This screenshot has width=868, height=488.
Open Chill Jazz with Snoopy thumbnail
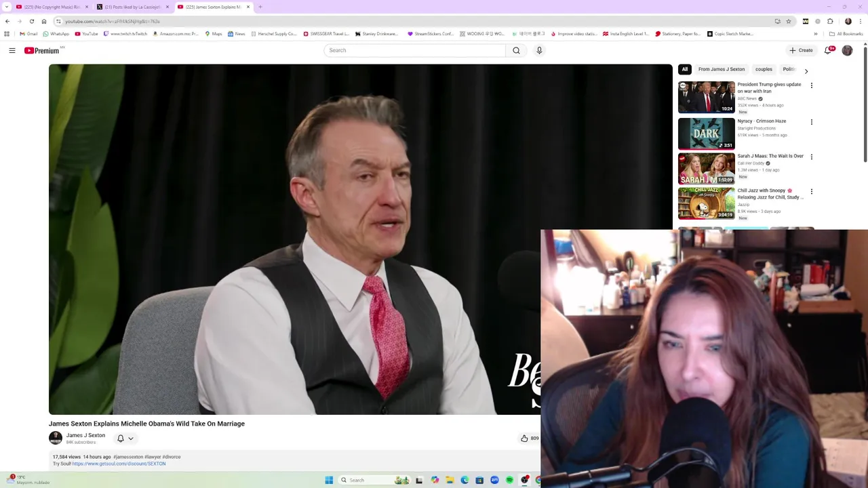[706, 203]
